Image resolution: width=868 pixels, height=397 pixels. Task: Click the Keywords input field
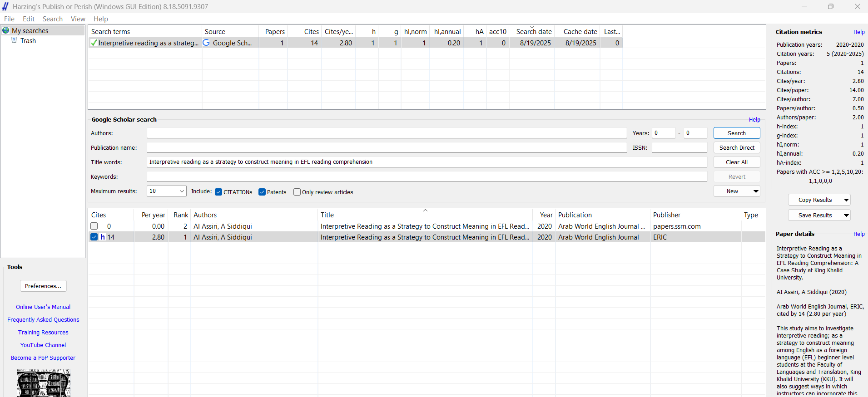coord(427,176)
